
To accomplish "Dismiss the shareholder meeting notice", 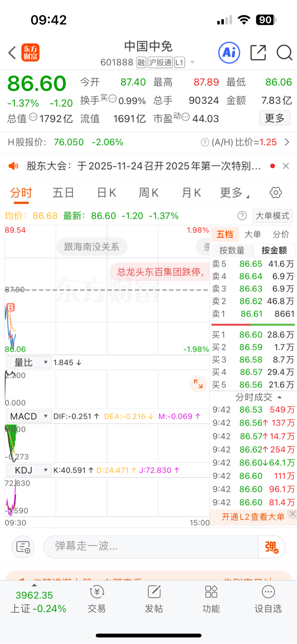I will (286, 166).
